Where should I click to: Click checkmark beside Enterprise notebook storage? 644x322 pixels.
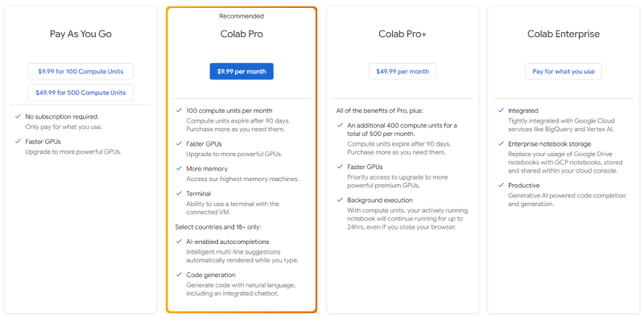(501, 142)
